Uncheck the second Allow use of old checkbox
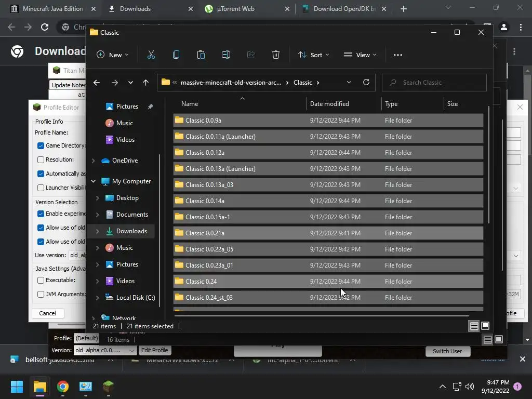Screen dimensions: 532x399 tap(41, 242)
